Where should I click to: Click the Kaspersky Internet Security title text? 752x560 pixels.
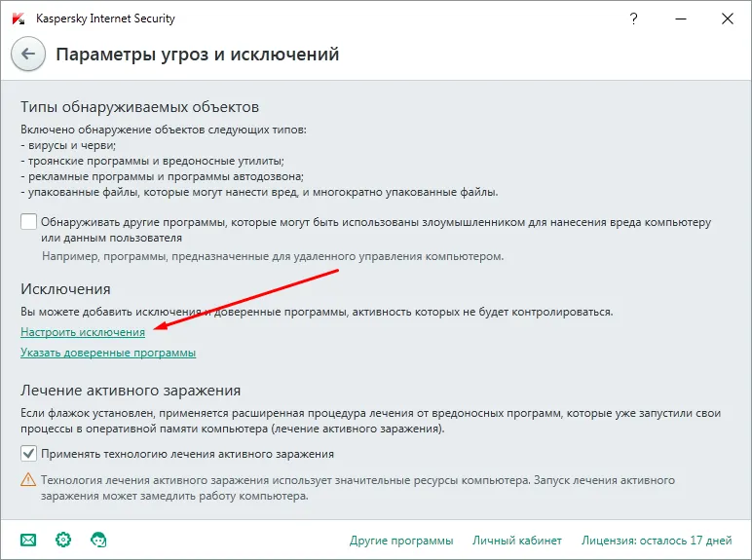(x=105, y=19)
